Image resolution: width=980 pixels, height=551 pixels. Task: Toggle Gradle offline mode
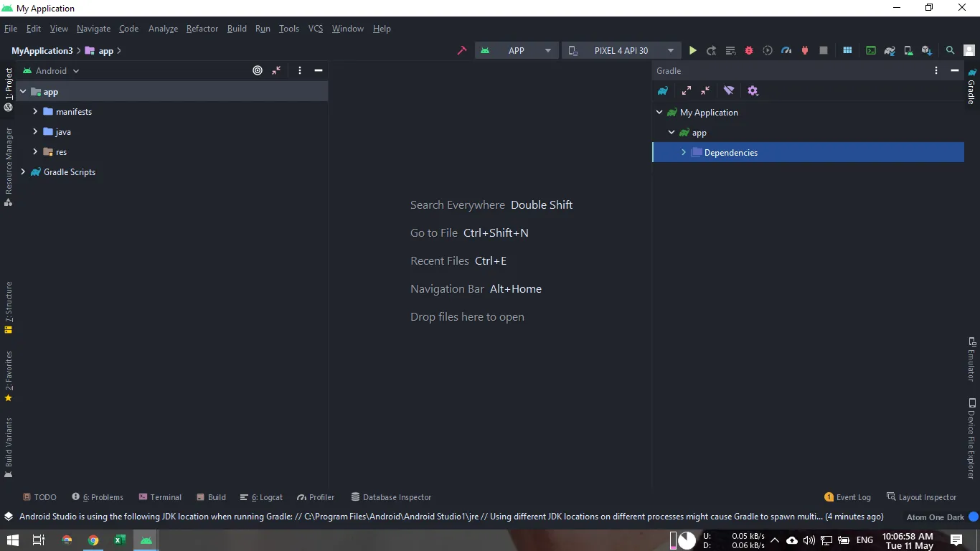729,90
